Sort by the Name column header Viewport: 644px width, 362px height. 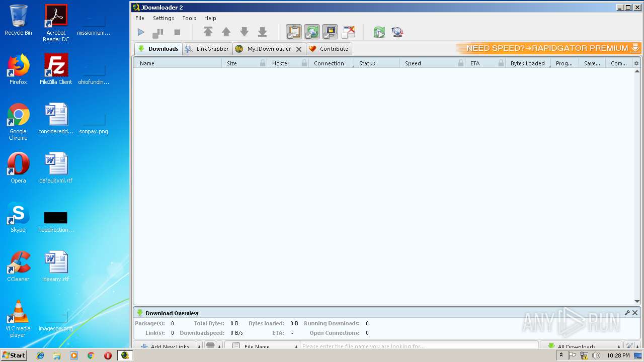[x=178, y=63]
